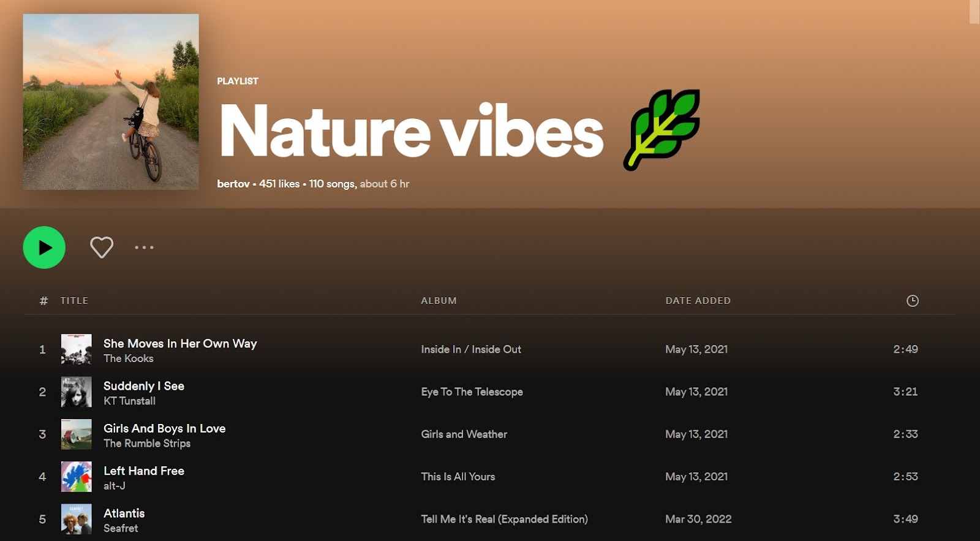Open the Nature vibes playlist cover image
980x541 pixels.
point(111,102)
